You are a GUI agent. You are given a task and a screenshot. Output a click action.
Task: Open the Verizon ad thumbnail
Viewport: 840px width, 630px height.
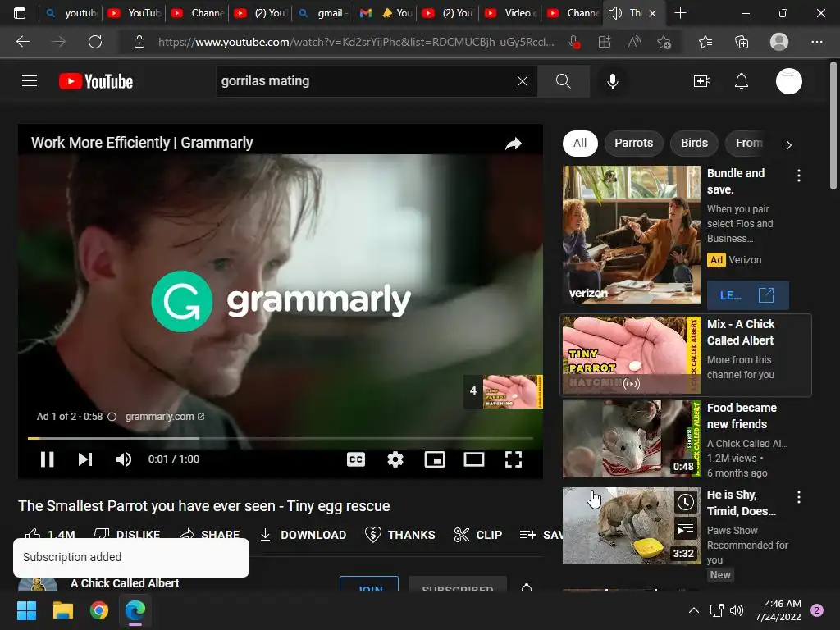631,234
